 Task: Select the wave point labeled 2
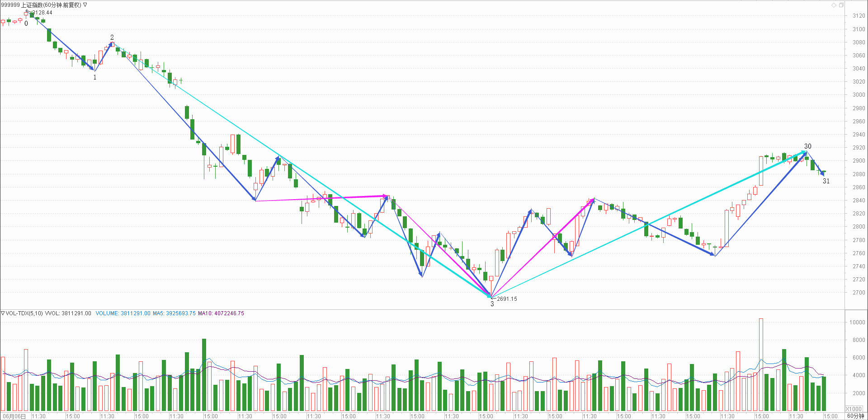[x=112, y=37]
